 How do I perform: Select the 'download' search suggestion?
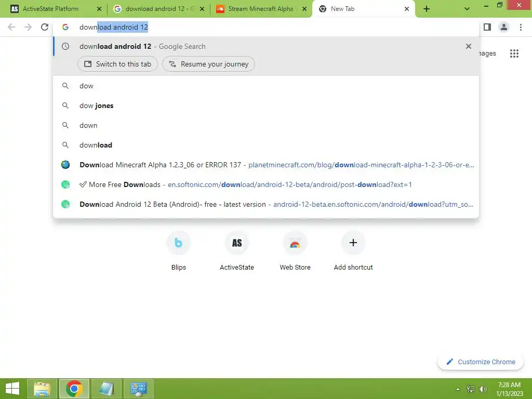[266, 145]
